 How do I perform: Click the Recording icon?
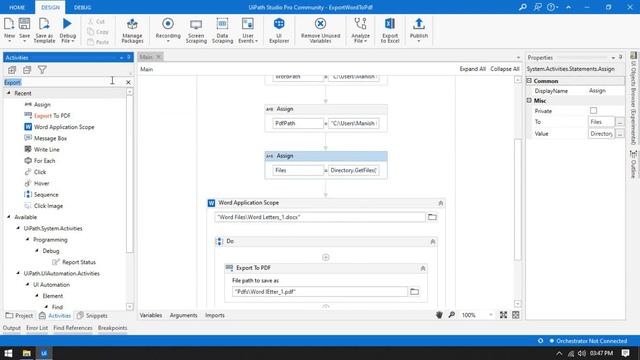point(168,24)
